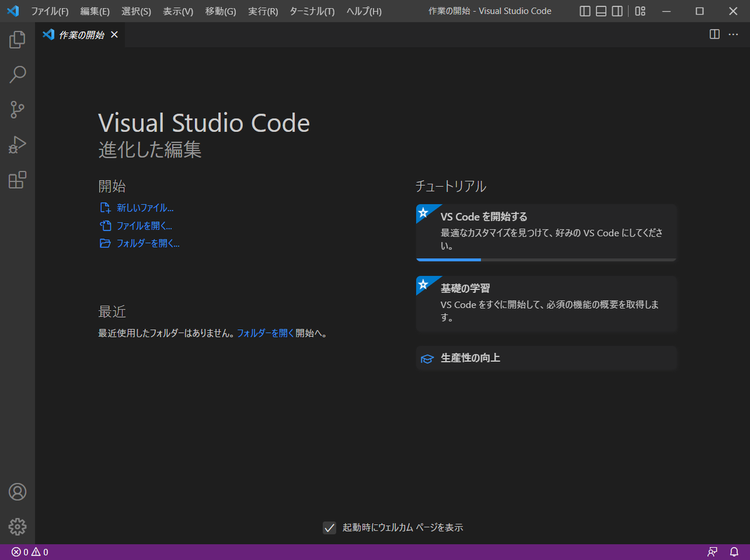Open the ターミナル(T) menu
Viewport: 750px width, 560px height.
pos(312,11)
